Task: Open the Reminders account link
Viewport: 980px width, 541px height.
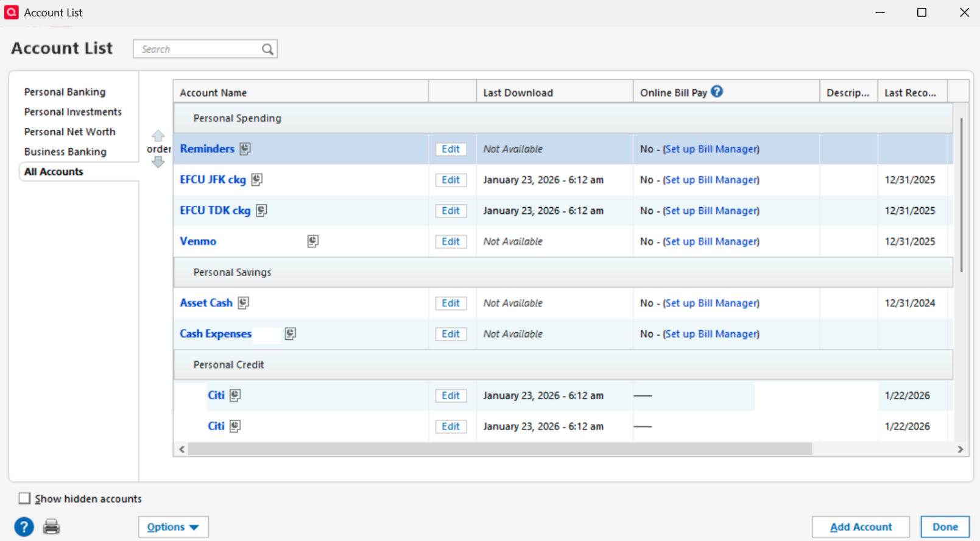Action: point(207,149)
